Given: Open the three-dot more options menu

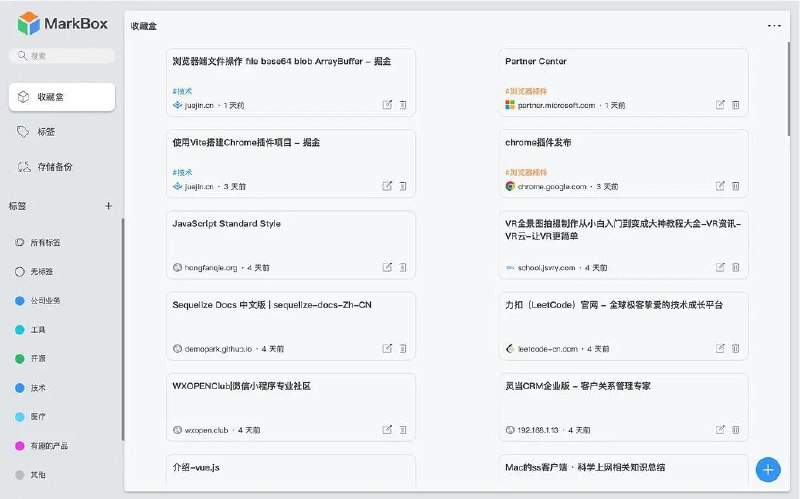Looking at the screenshot, I should click(x=774, y=26).
